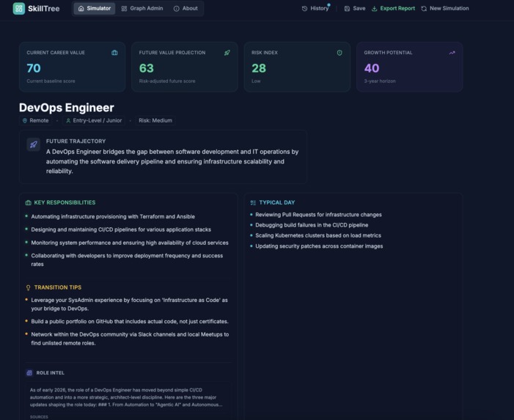Click 'Automating infrastructure provisioning with Terraform' item
This screenshot has height=420, width=514.
tap(113, 216)
